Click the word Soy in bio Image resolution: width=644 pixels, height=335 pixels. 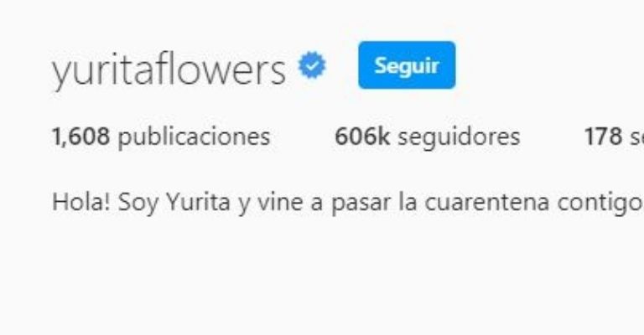pyautogui.click(x=138, y=203)
